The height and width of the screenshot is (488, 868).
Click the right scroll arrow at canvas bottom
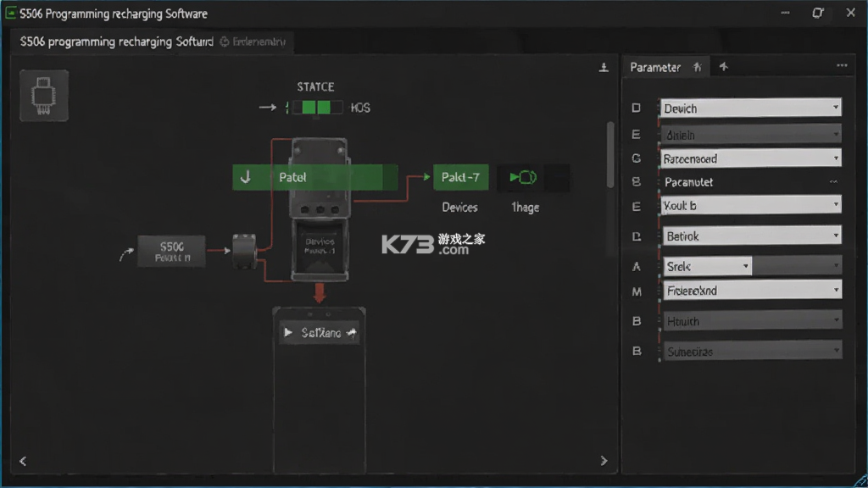[x=604, y=461]
